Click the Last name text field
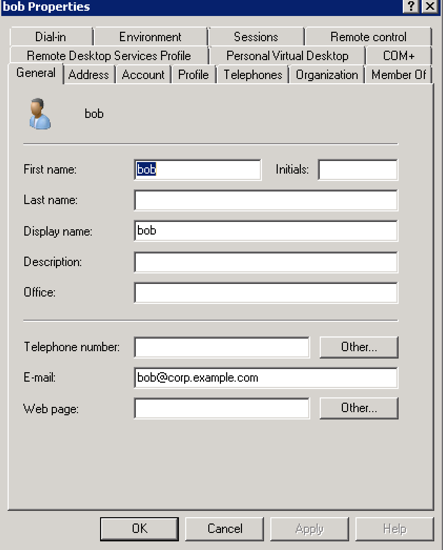Image resolution: width=443 pixels, height=550 pixels. tap(266, 200)
